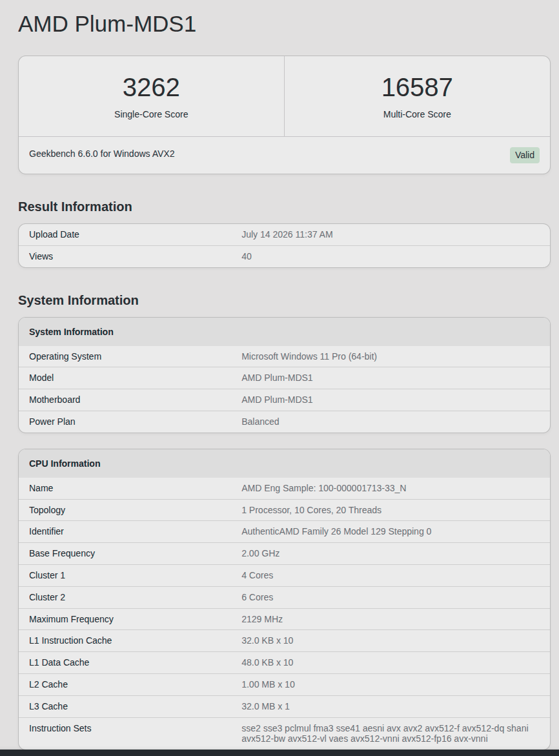Select the Balanced power plan value
559x756 pixels.
260,422
